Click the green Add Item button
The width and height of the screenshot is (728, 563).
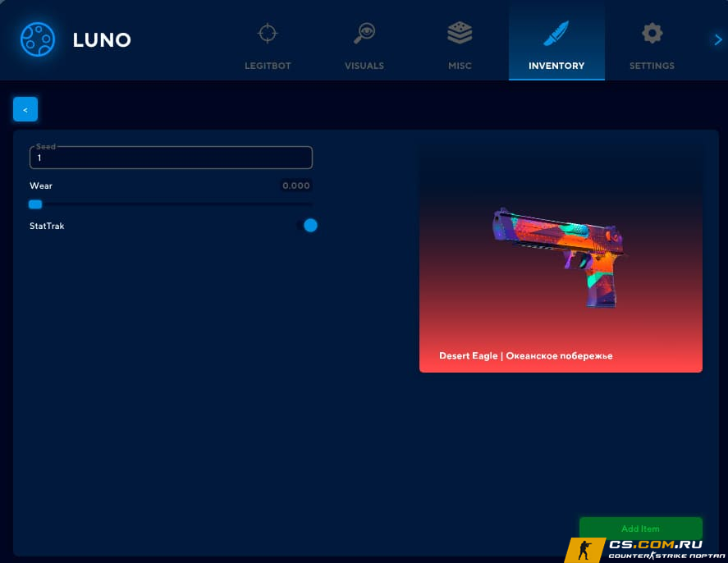click(x=641, y=529)
